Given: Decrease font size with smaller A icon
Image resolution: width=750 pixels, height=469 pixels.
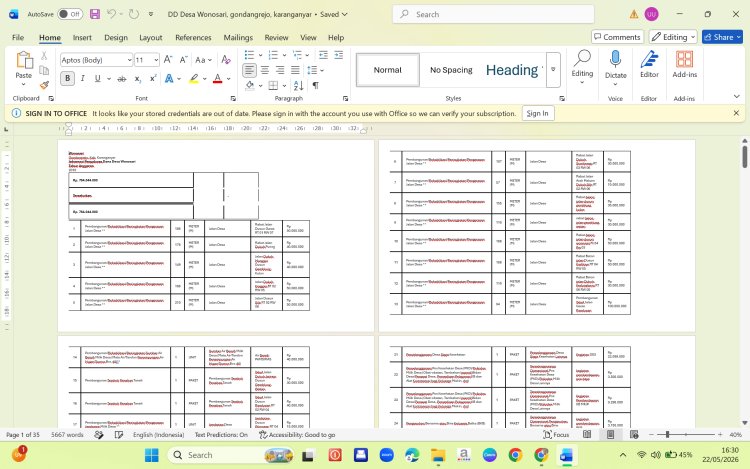Looking at the screenshot, I should pos(184,60).
